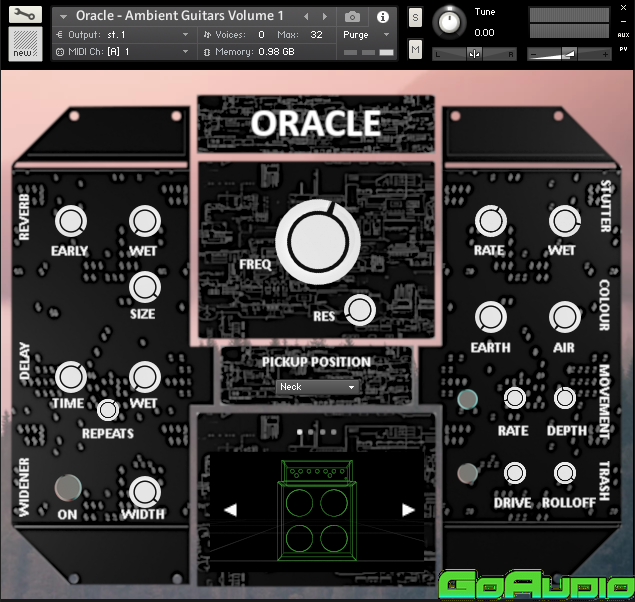Image resolution: width=635 pixels, height=602 pixels.
Task: Click the instrument name Oracle field
Action: tap(180, 16)
